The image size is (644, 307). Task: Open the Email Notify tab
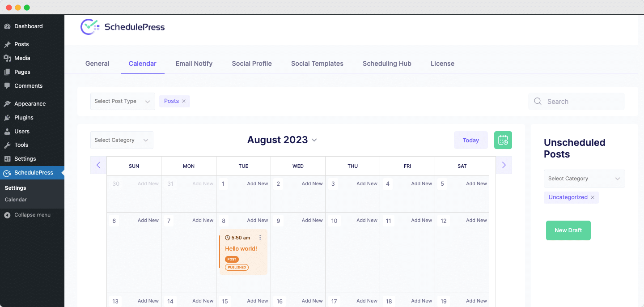pyautogui.click(x=194, y=64)
